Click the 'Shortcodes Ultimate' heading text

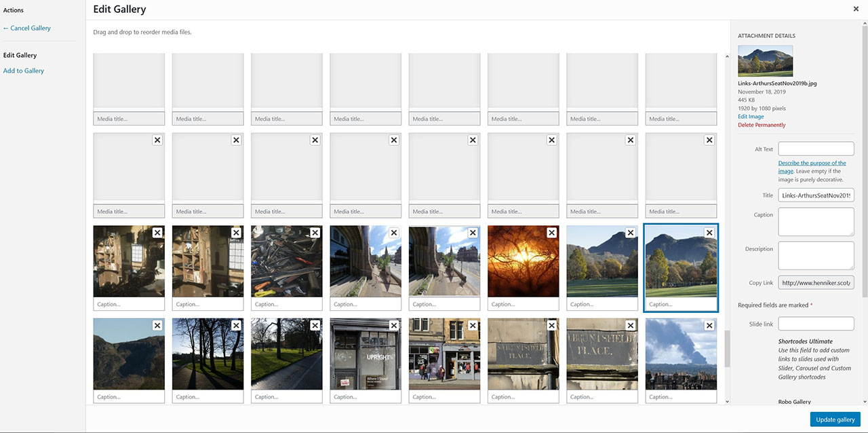coord(805,341)
